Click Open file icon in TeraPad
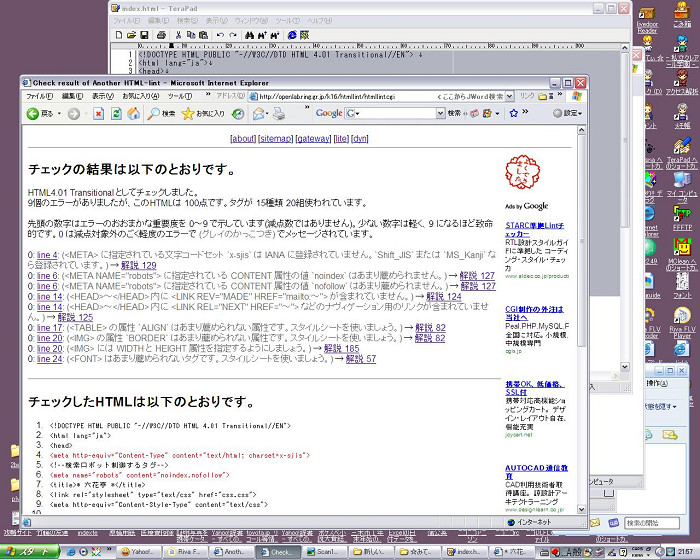Viewport: 700px width, 560px height. click(131, 35)
